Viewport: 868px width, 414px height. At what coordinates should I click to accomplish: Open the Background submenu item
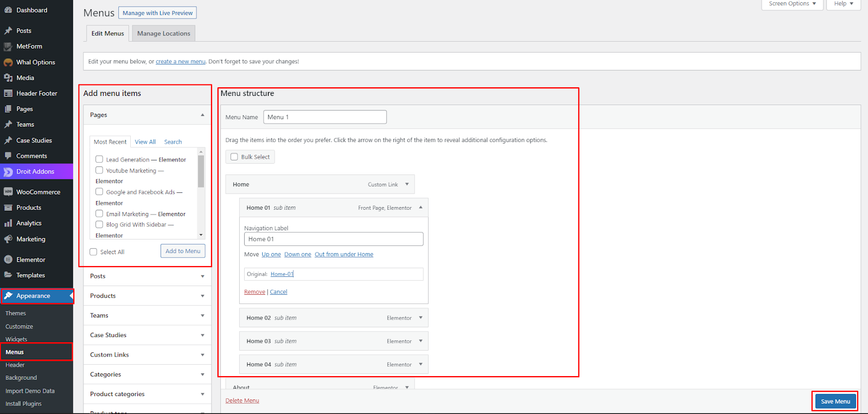(x=21, y=378)
